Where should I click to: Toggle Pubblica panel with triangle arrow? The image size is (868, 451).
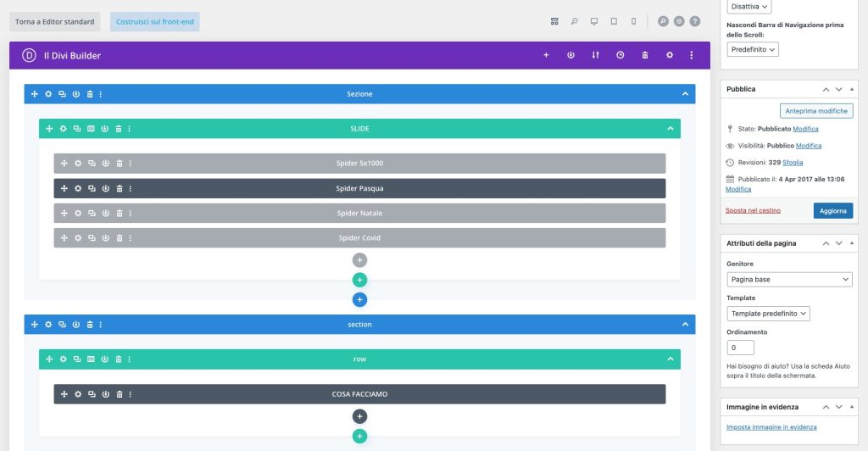851,89
